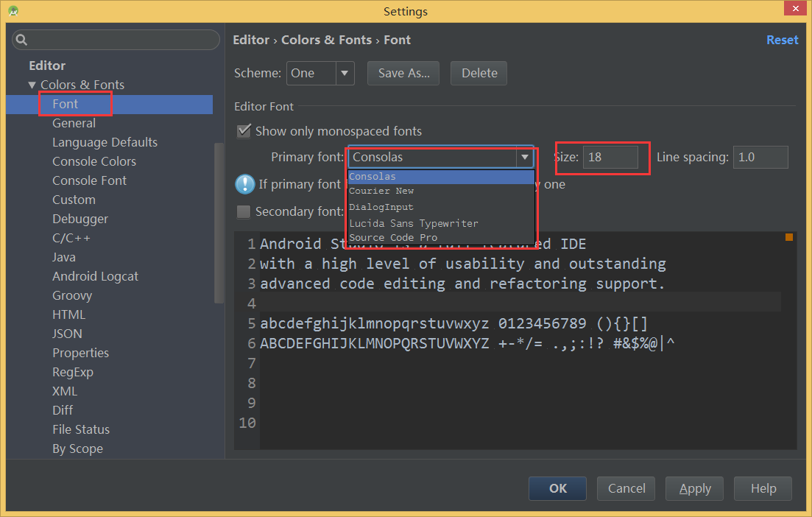Viewport: 812px width, 517px height.
Task: Click the Primary font dropdown arrow
Action: click(x=525, y=157)
